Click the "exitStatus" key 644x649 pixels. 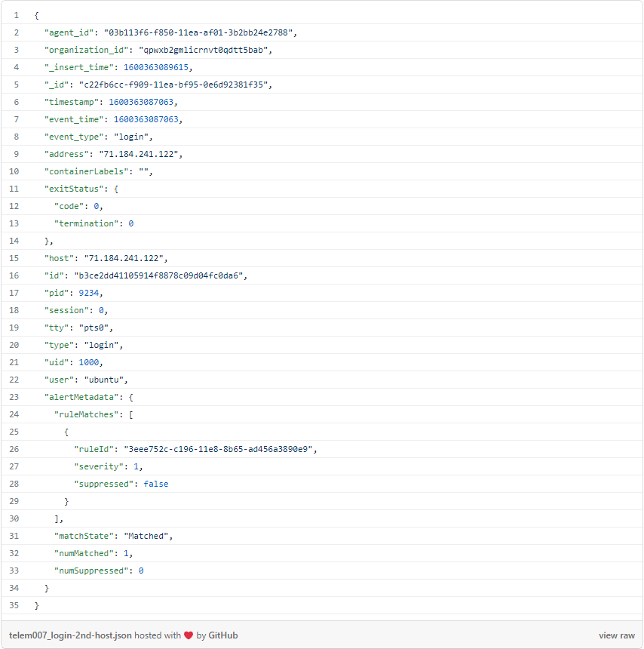tap(74, 189)
